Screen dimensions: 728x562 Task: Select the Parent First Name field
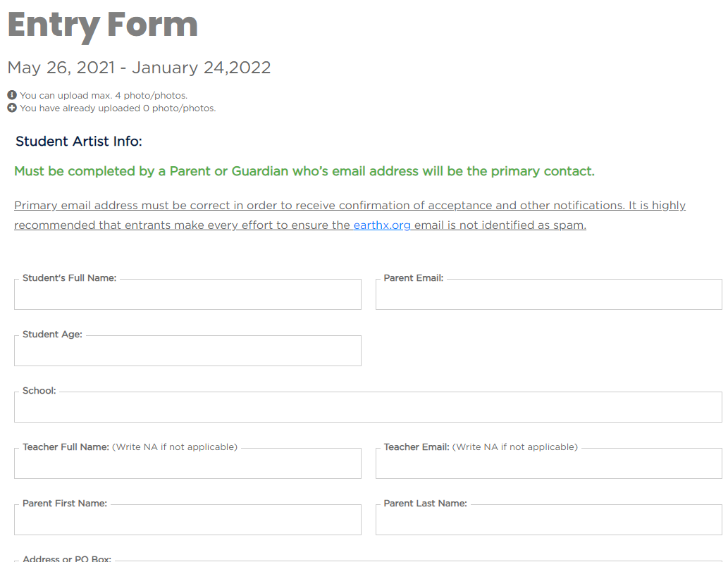point(187,520)
